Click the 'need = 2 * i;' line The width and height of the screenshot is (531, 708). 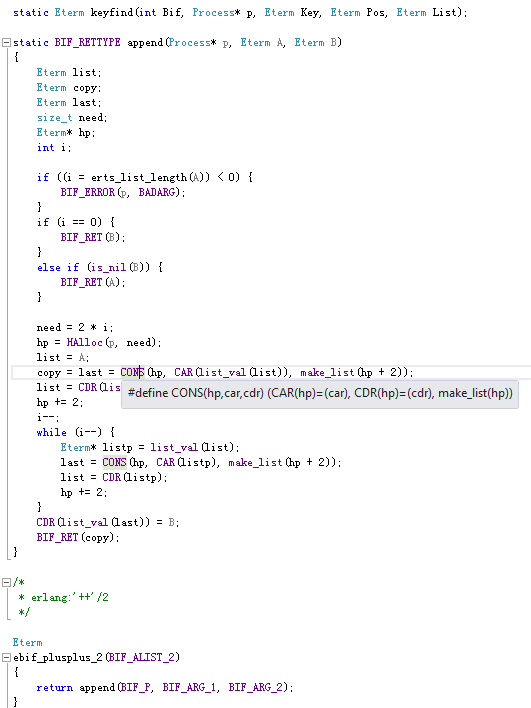pos(75,327)
